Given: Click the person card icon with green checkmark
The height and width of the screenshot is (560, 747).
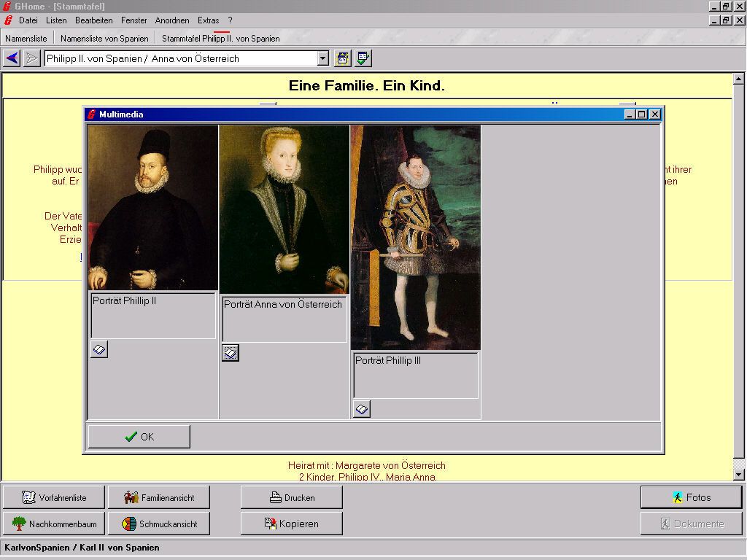Looking at the screenshot, I should click(363, 58).
